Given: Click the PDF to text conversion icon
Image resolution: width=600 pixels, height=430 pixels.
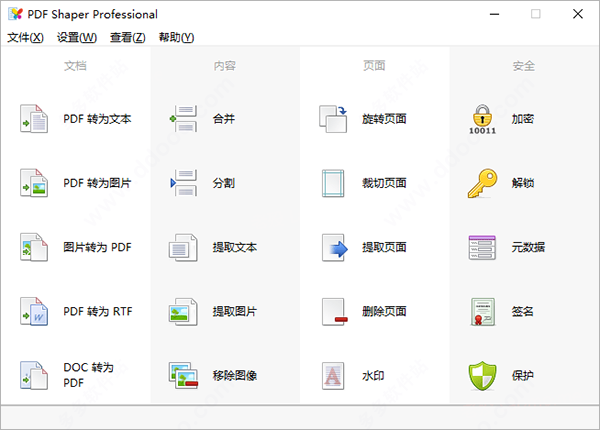Looking at the screenshot, I should 34,119.
